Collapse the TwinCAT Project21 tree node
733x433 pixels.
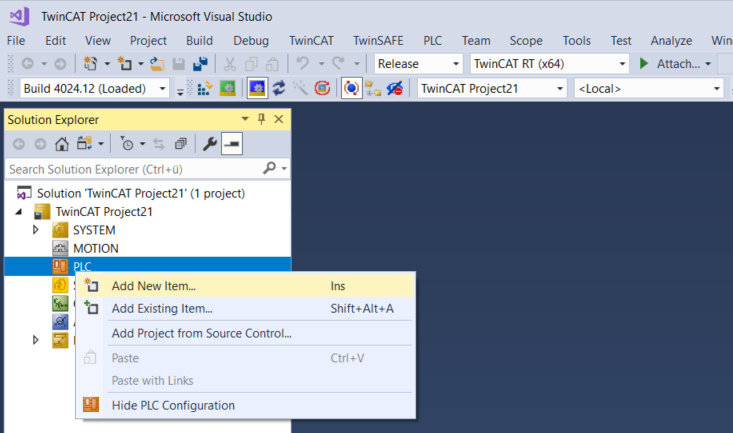19,212
